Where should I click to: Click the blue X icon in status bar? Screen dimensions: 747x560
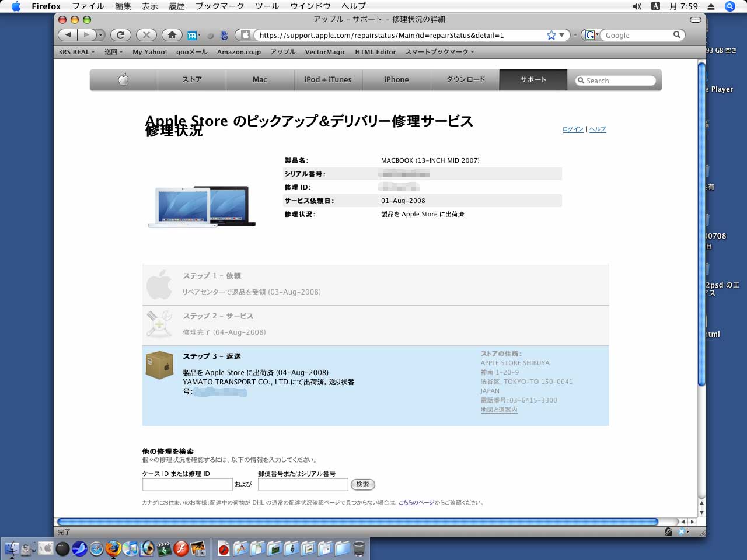(682, 531)
